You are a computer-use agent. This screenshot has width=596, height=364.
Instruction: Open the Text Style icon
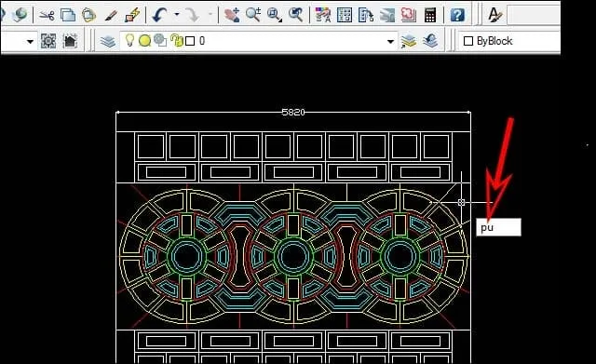[494, 15]
